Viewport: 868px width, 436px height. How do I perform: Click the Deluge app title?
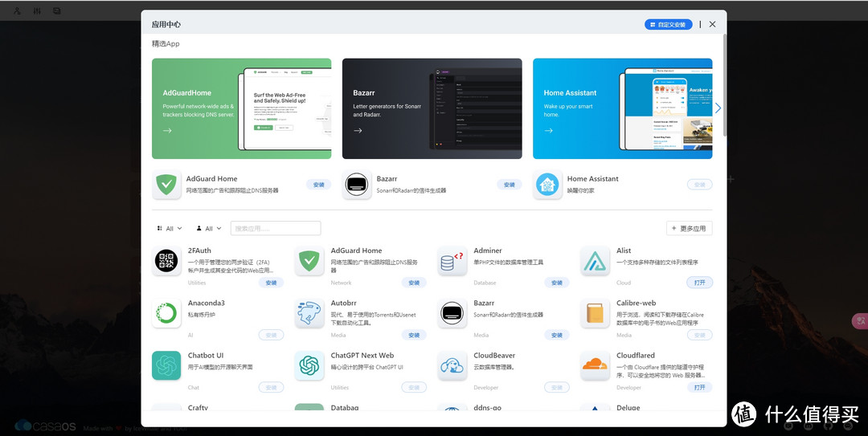628,407
